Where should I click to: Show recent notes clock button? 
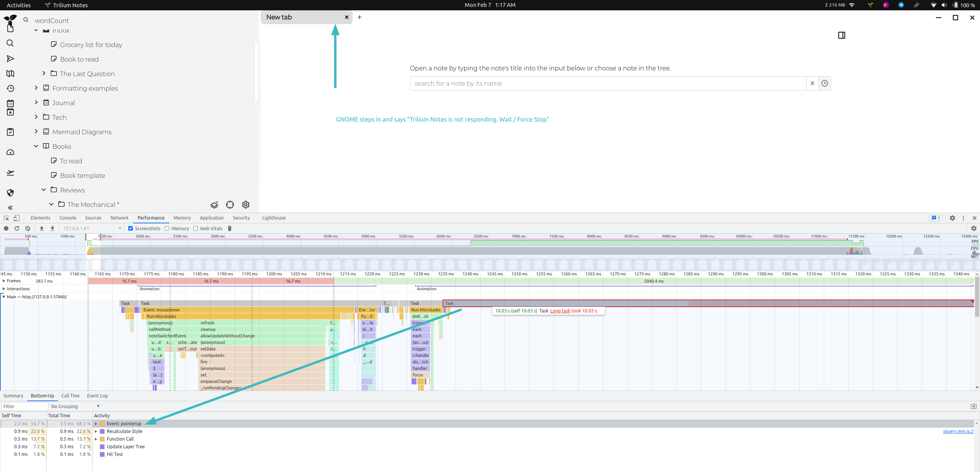[825, 83]
